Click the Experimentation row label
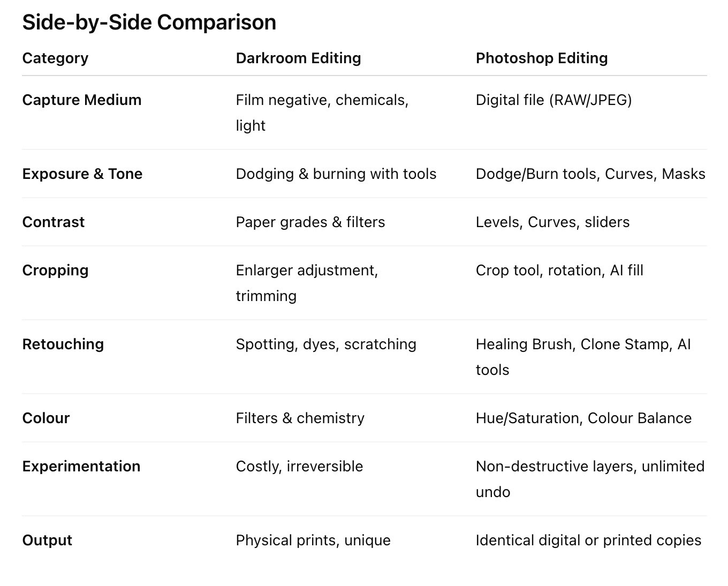Viewport: 728px width, 586px height. point(81,467)
